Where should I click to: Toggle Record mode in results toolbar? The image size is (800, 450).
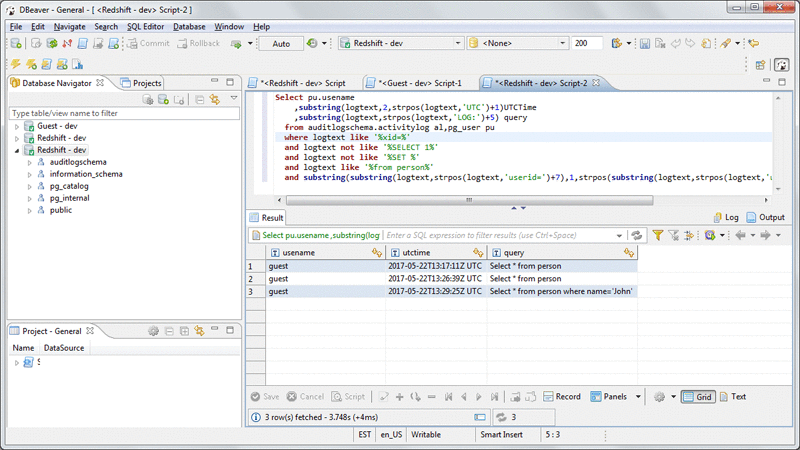pos(561,397)
